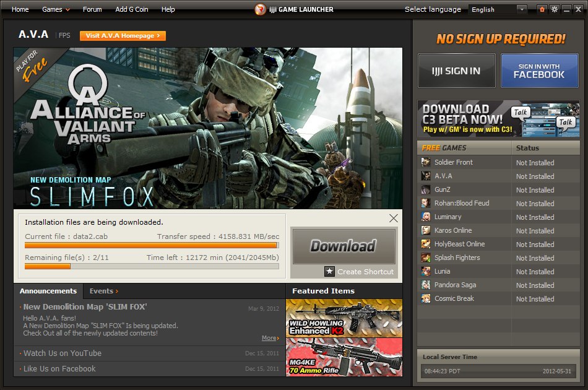The height and width of the screenshot is (390, 588).
Task: Click the IJJI SIGN IN button
Action: pos(457,71)
